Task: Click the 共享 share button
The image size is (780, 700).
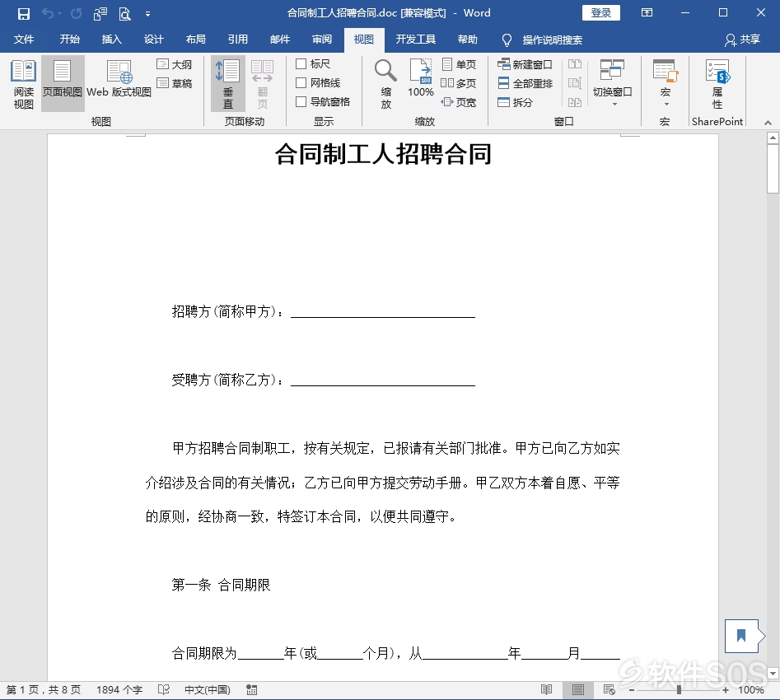Action: tap(743, 40)
